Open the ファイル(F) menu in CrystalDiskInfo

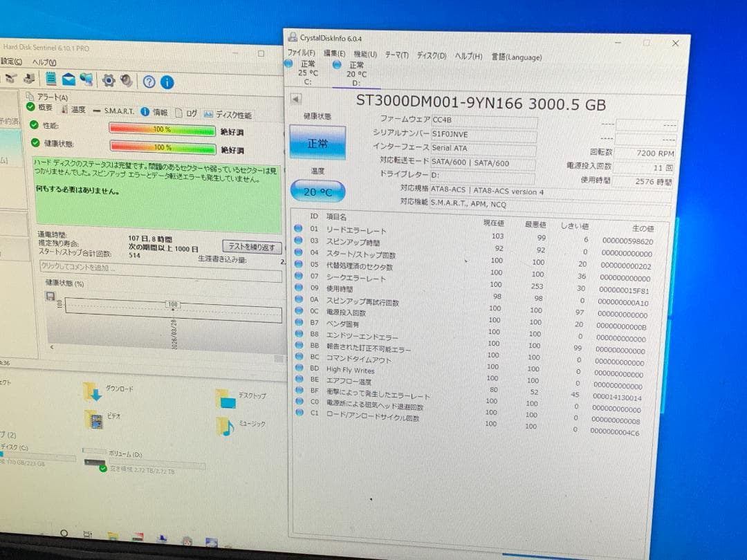click(301, 53)
